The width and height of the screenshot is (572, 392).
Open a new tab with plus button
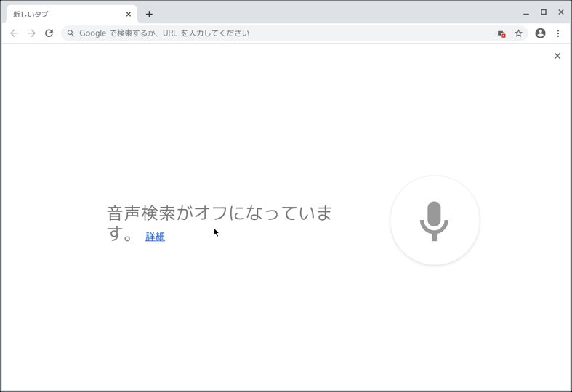click(149, 15)
